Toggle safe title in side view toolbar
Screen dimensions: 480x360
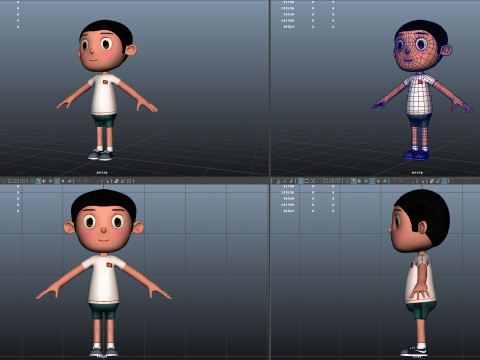click(338, 181)
